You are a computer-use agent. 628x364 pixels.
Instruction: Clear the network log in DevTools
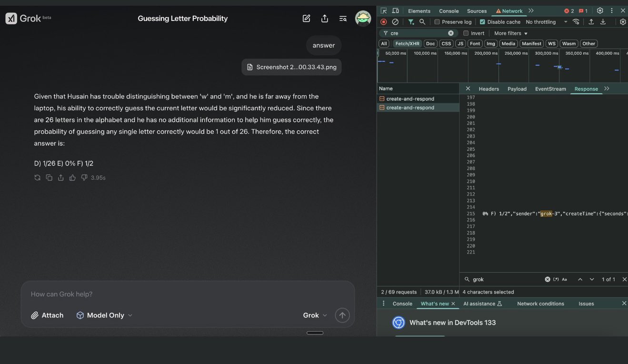point(395,22)
